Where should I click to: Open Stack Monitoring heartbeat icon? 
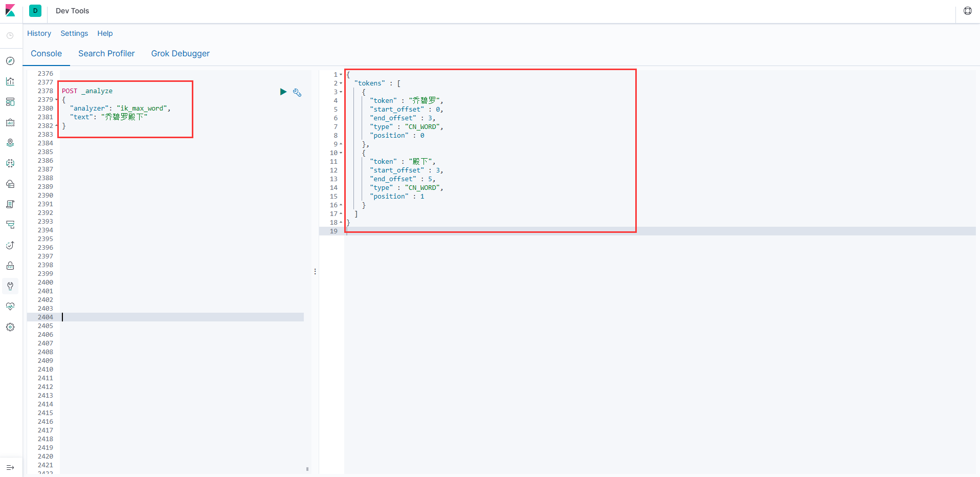point(10,307)
